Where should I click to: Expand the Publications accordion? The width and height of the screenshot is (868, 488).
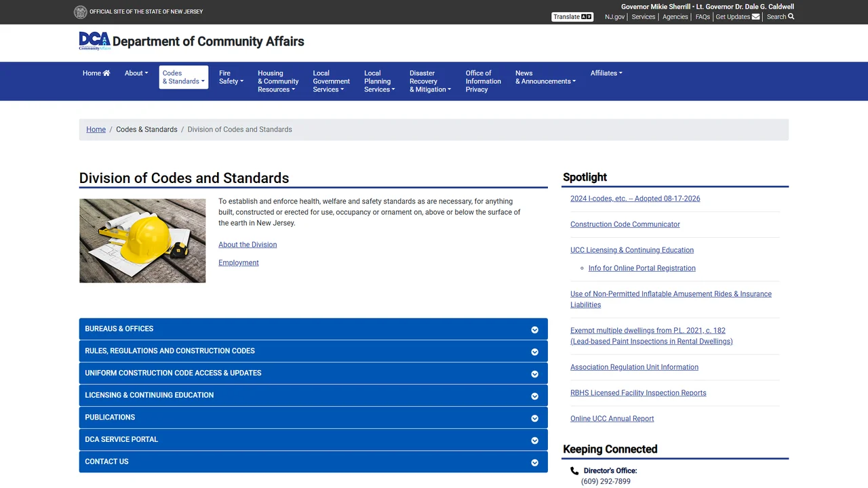(313, 418)
